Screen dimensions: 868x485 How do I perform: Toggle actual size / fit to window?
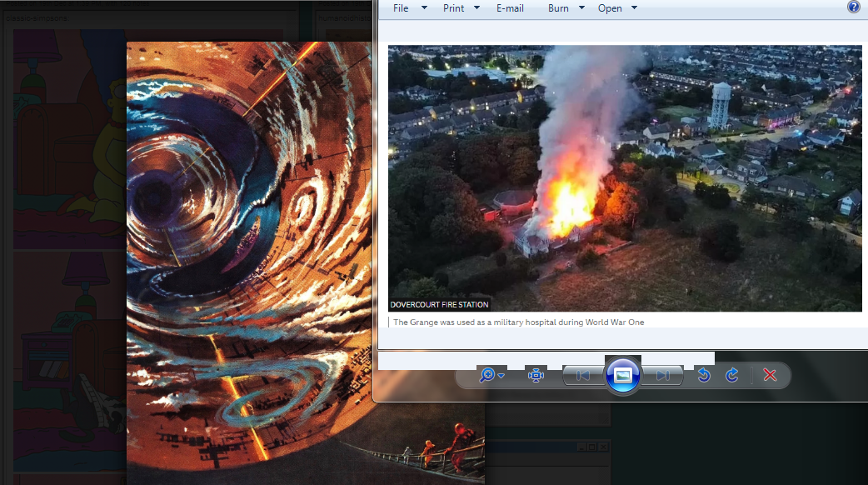(x=536, y=375)
